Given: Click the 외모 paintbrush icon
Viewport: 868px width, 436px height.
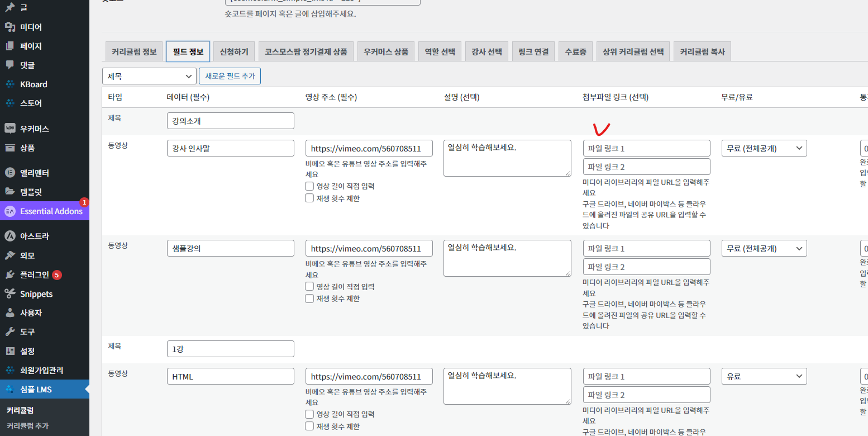Looking at the screenshot, I should click(x=9, y=255).
